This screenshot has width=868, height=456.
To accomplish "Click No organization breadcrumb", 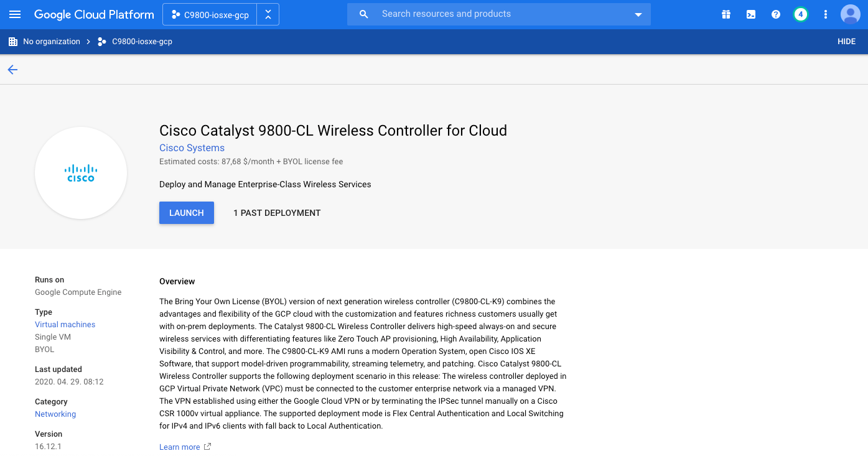I will point(51,42).
